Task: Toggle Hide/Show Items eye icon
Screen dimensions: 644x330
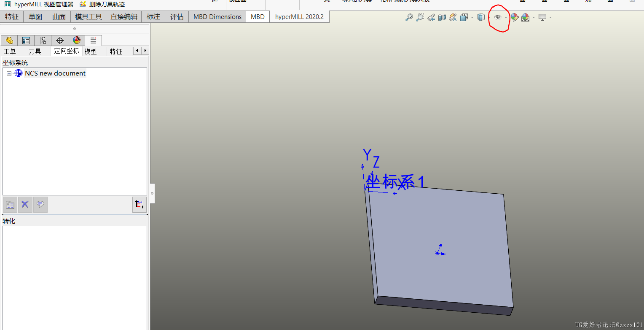Action: (498, 17)
